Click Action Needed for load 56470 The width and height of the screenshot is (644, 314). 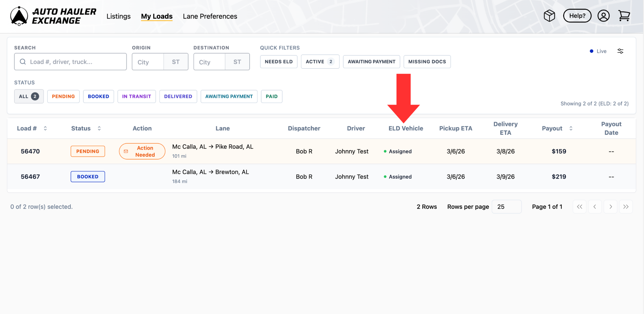[x=142, y=151]
